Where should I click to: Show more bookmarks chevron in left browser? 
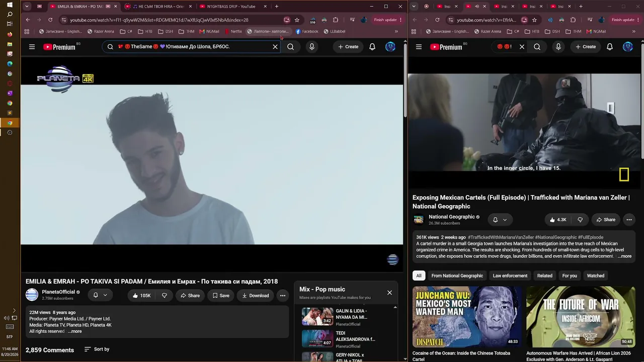tap(396, 31)
